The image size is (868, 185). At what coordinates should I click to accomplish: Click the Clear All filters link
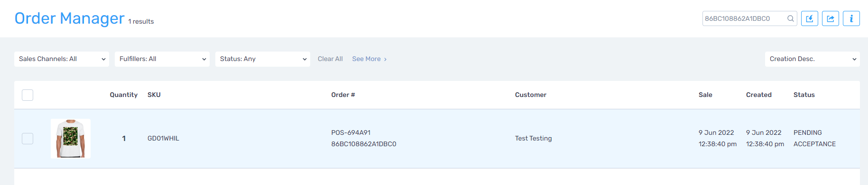pyautogui.click(x=330, y=59)
